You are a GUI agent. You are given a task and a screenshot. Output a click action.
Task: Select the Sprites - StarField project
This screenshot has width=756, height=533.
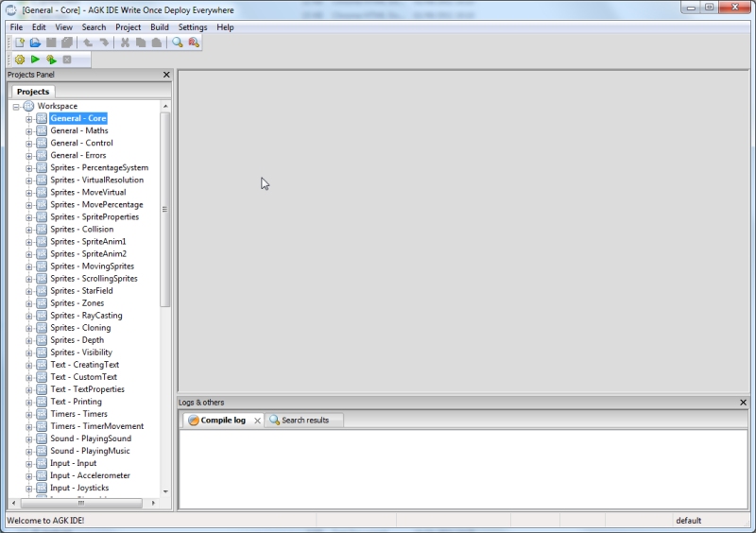81,291
